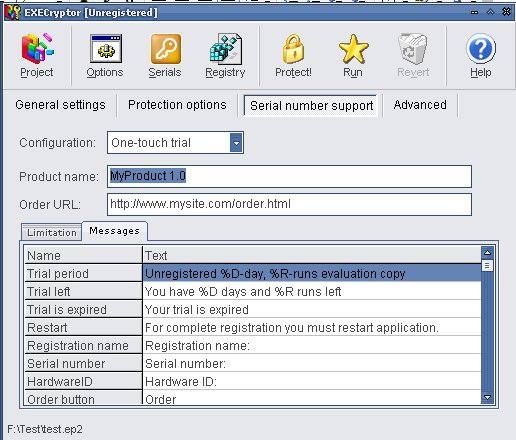516x440 pixels.
Task: Click the Options window icon
Action: point(106,49)
